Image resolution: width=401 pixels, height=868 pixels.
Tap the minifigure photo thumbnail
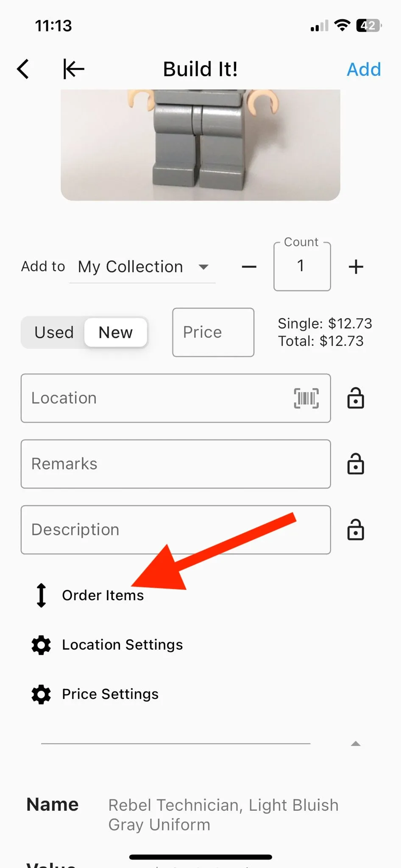coord(200,145)
